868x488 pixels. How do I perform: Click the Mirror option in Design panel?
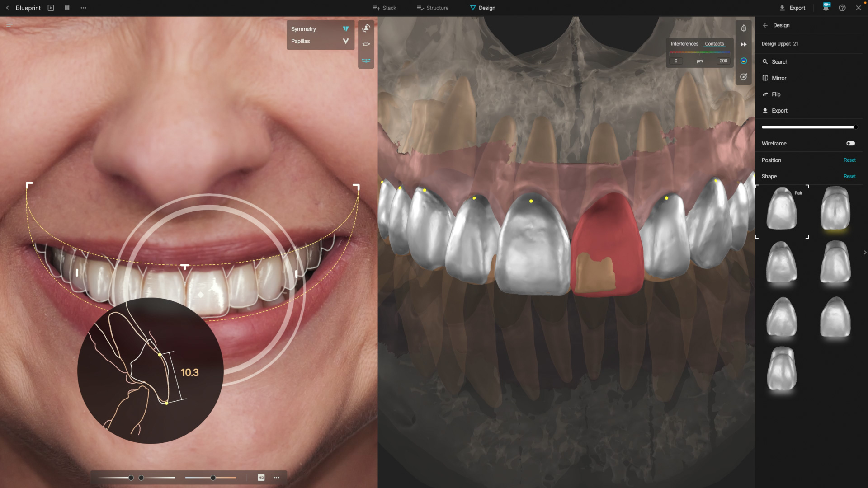pos(778,78)
